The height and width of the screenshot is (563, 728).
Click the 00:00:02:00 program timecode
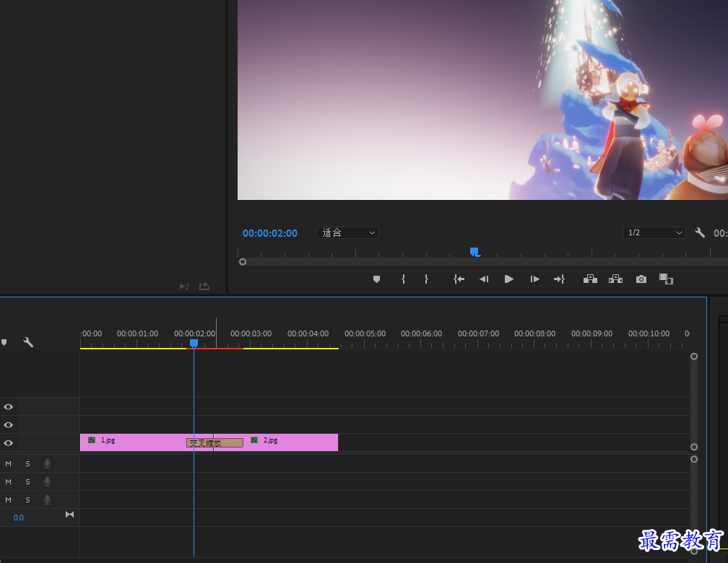[270, 233]
